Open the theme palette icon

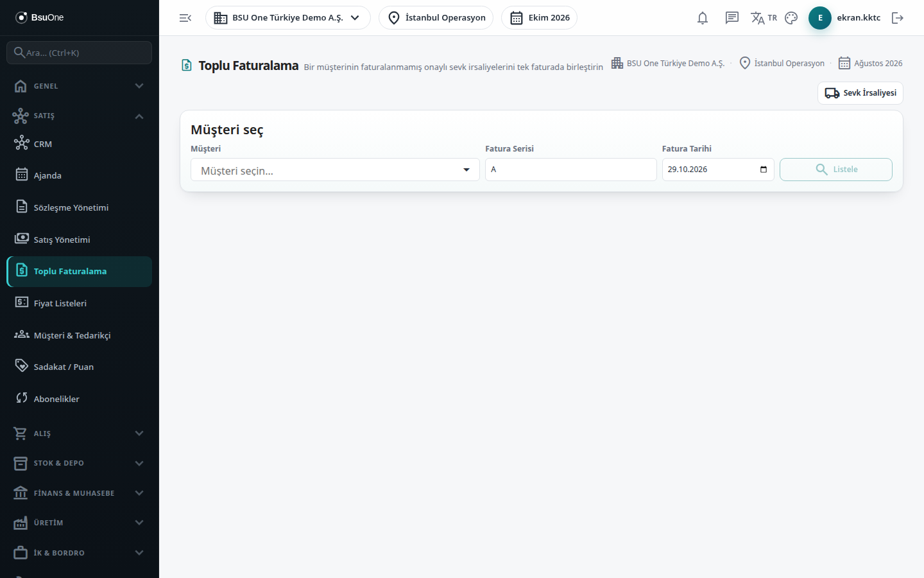(x=791, y=18)
